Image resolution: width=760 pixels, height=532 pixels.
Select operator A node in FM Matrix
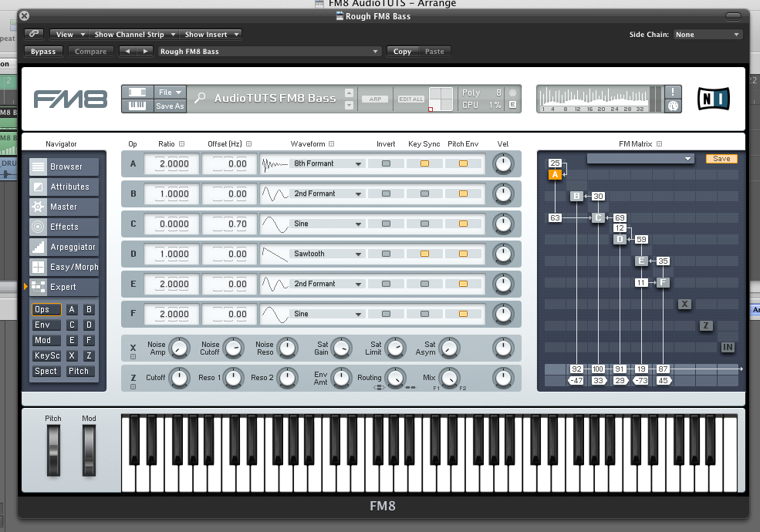coord(555,174)
